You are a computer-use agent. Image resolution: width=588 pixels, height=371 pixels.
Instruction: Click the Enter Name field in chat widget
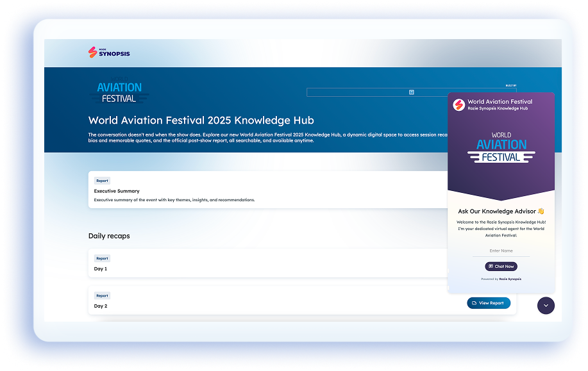(501, 251)
